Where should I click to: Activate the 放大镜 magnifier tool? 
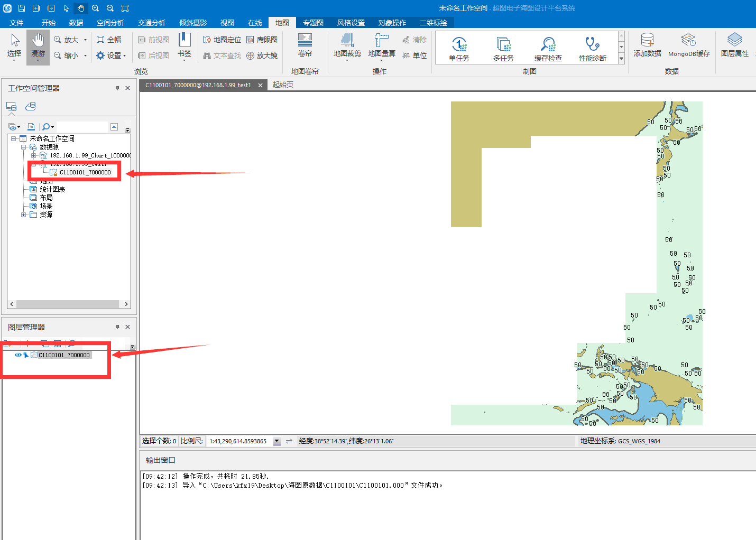(262, 55)
